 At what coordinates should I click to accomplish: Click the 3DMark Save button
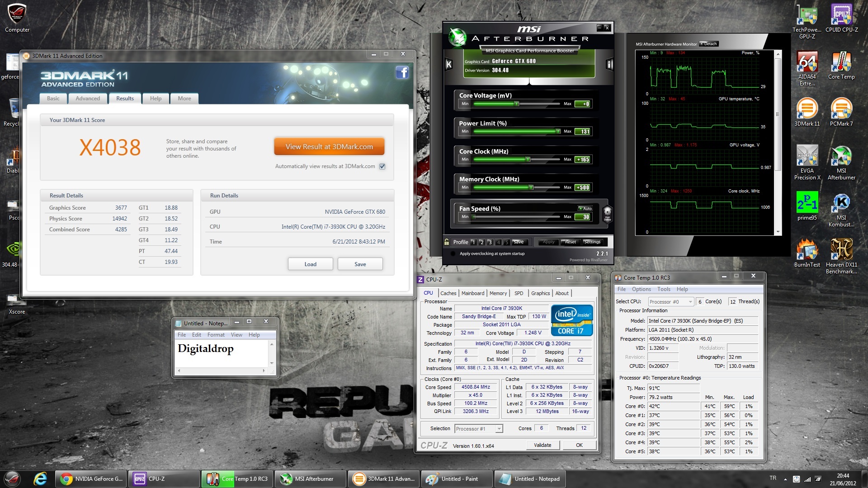pyautogui.click(x=360, y=264)
